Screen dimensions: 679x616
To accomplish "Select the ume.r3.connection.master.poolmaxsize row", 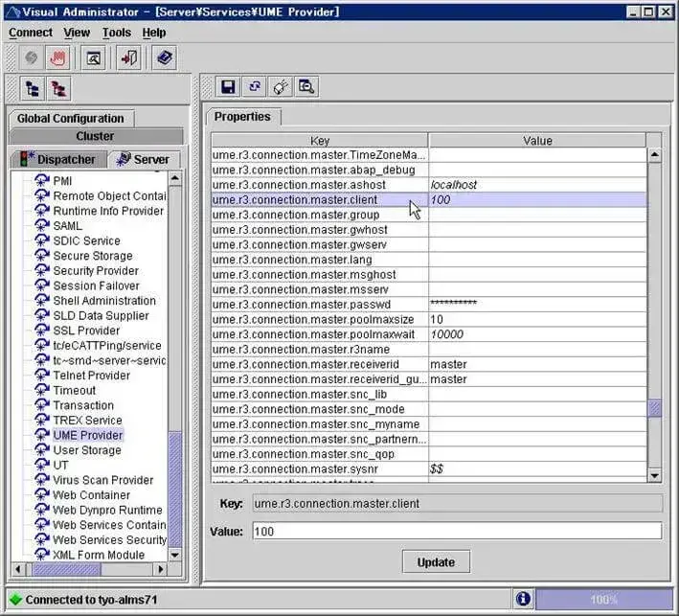I will click(429, 319).
